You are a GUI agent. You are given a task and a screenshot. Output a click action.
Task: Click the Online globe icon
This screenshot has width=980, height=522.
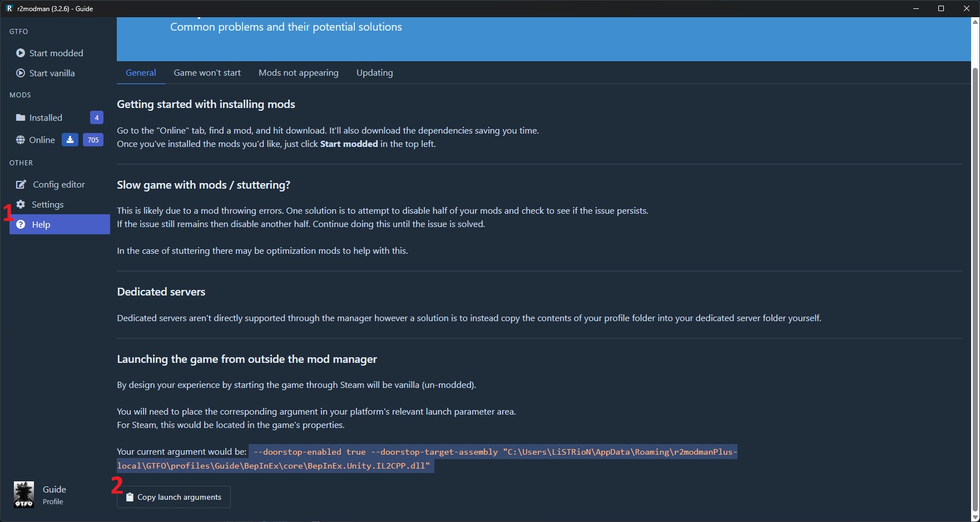pos(21,140)
